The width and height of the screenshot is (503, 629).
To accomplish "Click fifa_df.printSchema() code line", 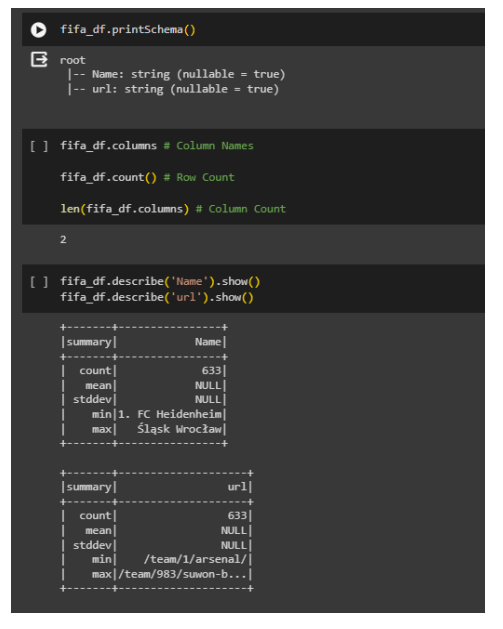I will point(128,30).
